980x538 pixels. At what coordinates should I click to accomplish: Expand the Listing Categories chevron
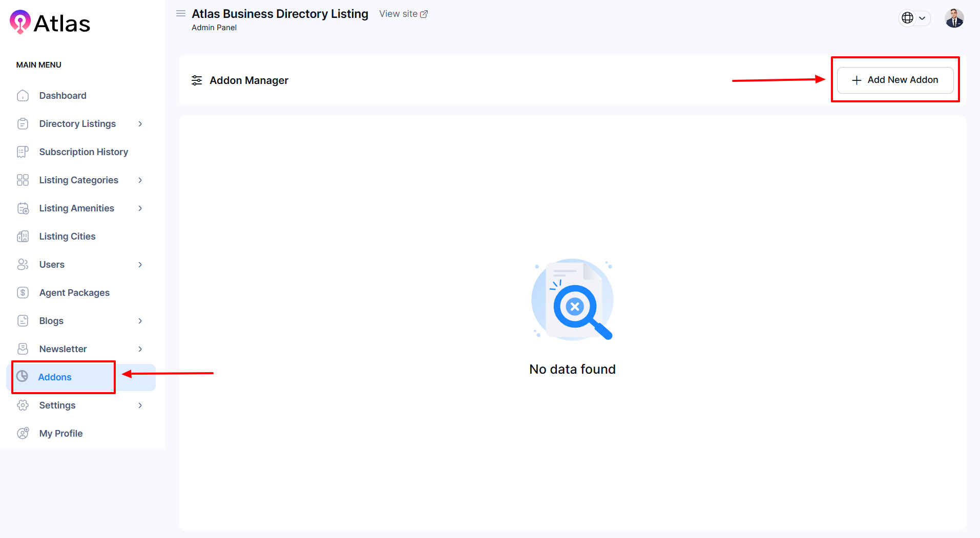140,180
